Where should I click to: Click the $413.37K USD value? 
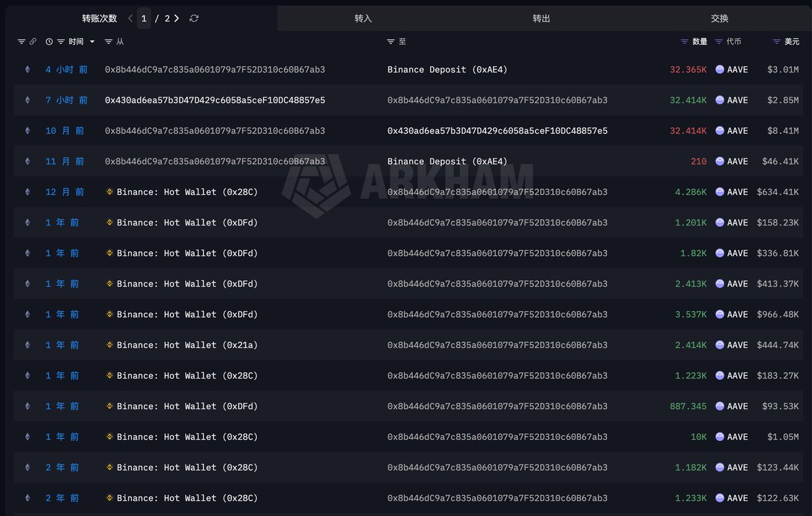pyautogui.click(x=777, y=284)
